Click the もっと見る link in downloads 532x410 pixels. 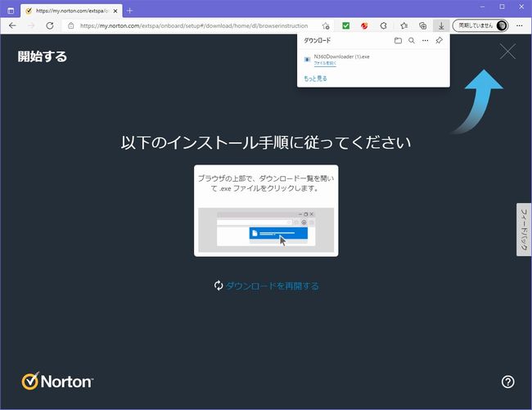(x=315, y=79)
